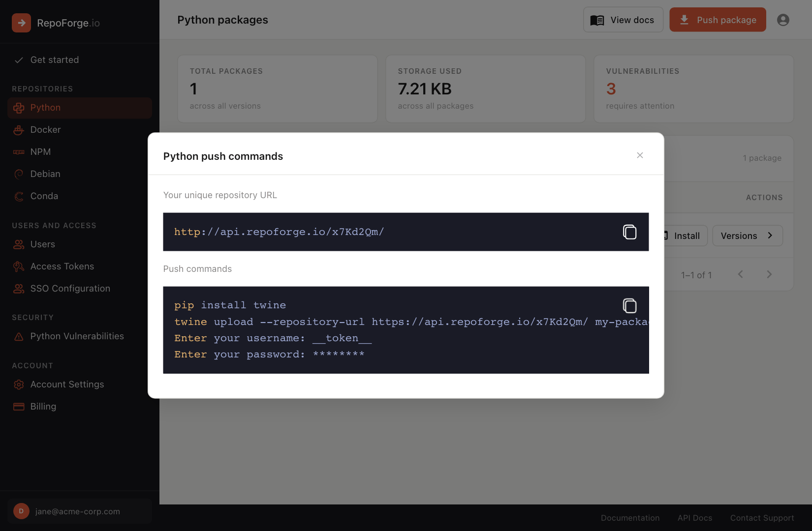The width and height of the screenshot is (812, 531).
Task: Select the repository URL text http://api.repoforge.io/x7Kd2Qm/
Action: [x=279, y=232]
